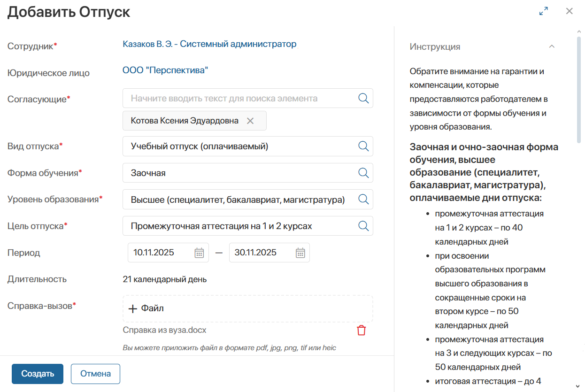Remove approver Котова Ксения Эдуардовна

tap(250, 121)
